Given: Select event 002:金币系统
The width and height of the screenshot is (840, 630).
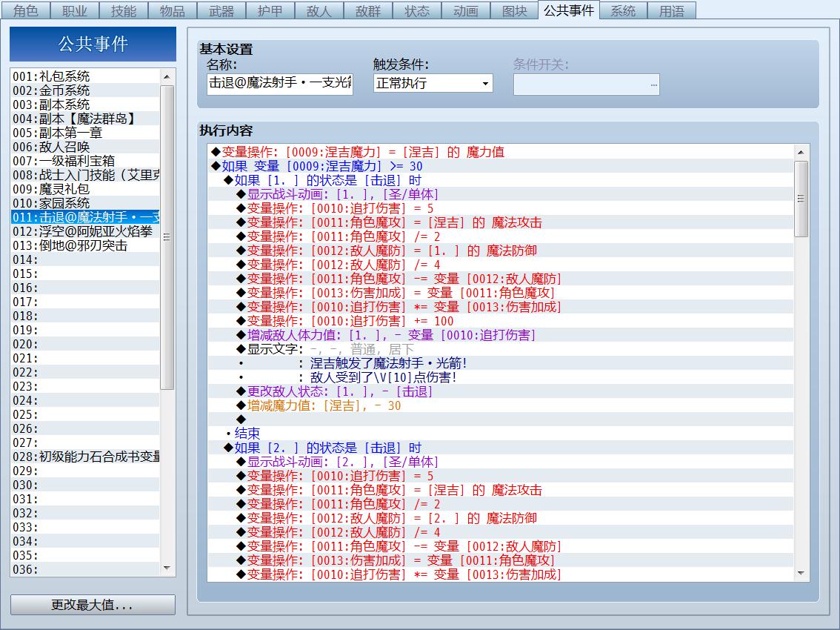Looking at the screenshot, I should click(85, 90).
